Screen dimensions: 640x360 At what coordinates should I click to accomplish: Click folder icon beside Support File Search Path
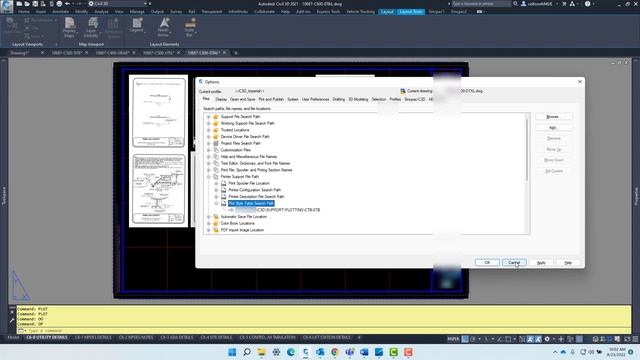pos(216,117)
